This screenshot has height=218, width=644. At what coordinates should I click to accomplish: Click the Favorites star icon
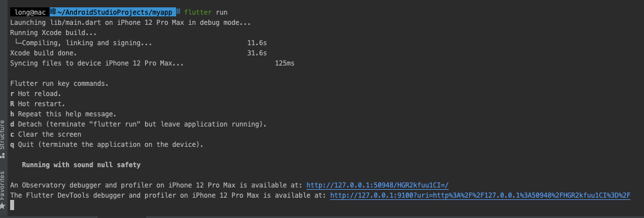(2, 206)
